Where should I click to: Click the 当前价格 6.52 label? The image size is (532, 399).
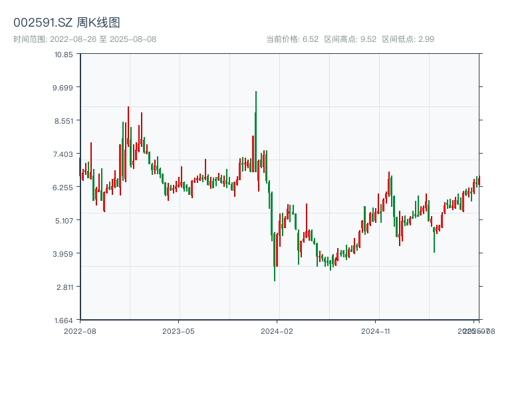(292, 39)
